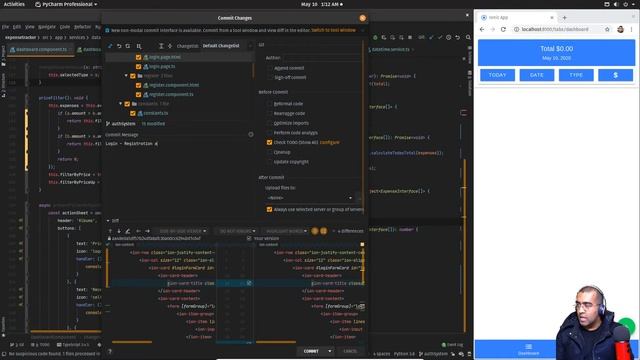Click the orange icon in Commit Changes title bar

[362, 18]
